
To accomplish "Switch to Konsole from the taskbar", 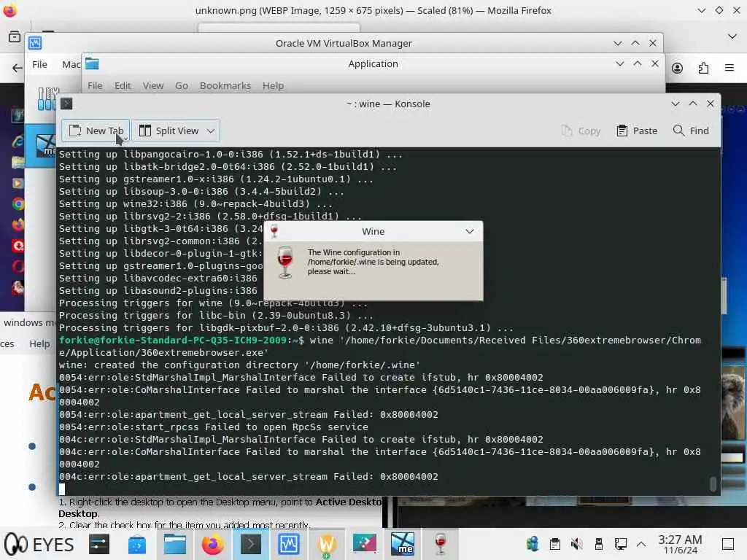I will point(251,544).
